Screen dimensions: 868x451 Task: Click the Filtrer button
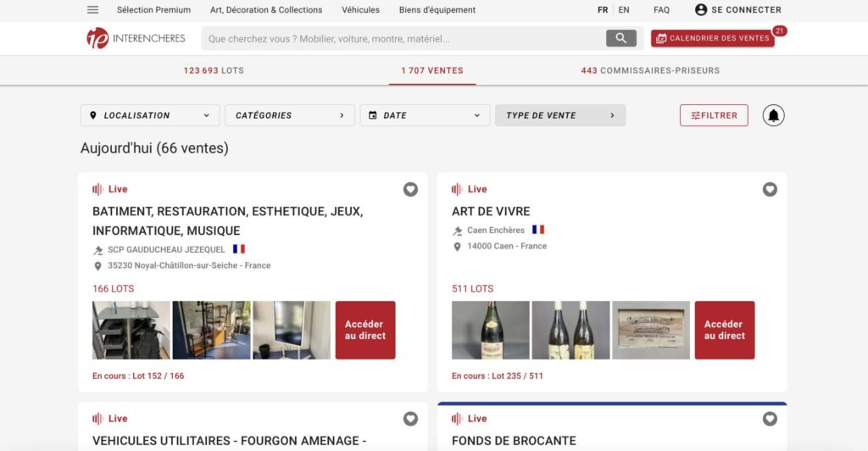coord(714,115)
